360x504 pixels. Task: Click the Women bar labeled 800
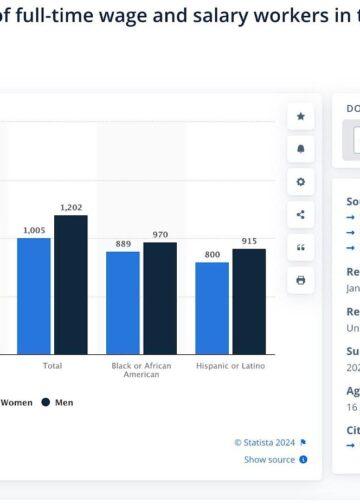tap(212, 308)
